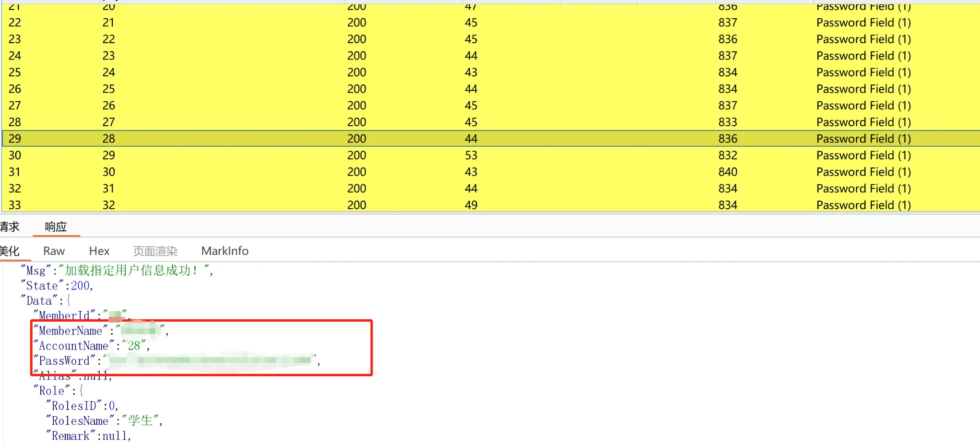Viewport: 980px width, 444px height.
Task: Select result row 22 with payload 21
Action: tap(108, 23)
